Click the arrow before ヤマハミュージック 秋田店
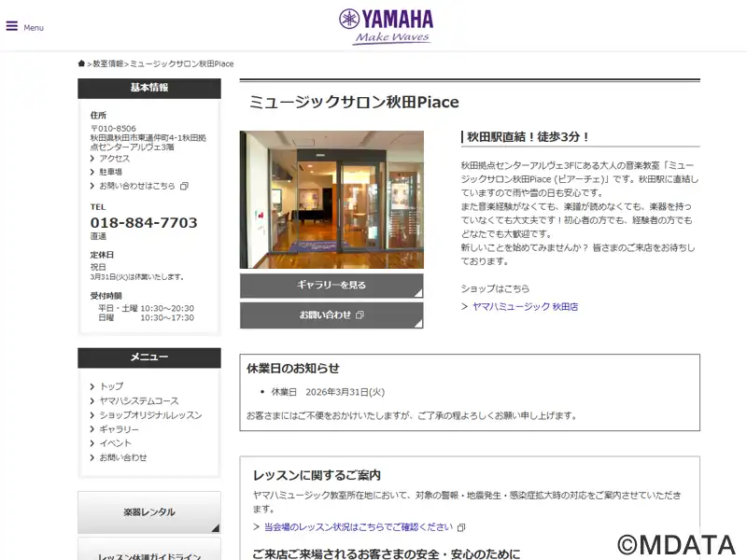Screen dimensions: 747x560 click(464, 307)
